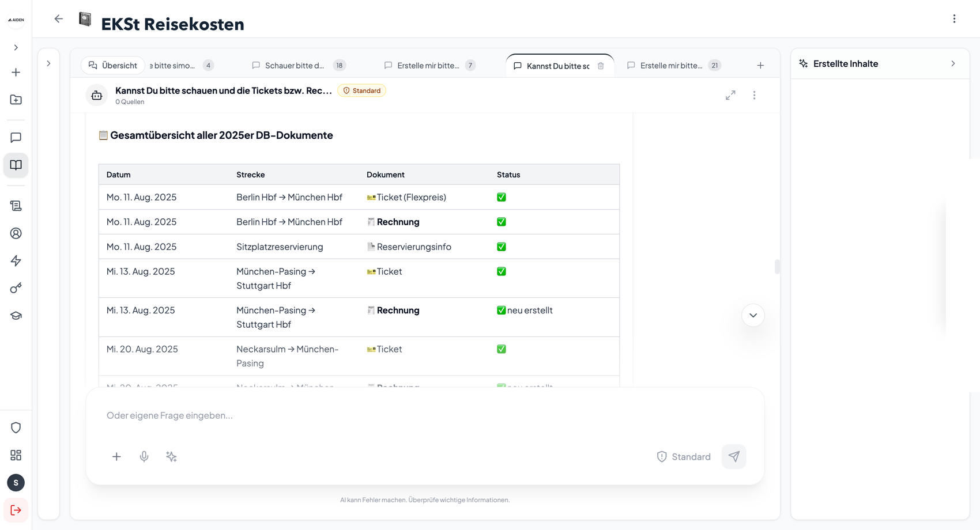Screen dimensions: 980x530
Task: Click the sparkle AI enhance icon
Action: point(171,456)
